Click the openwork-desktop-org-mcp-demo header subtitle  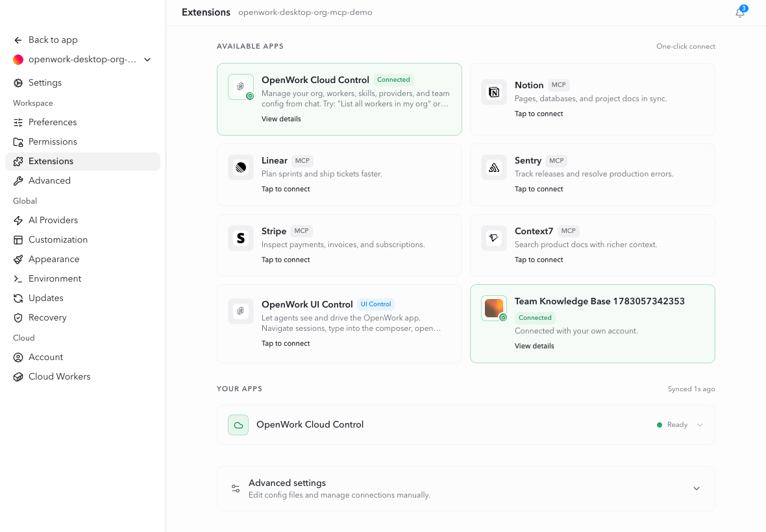pos(305,13)
